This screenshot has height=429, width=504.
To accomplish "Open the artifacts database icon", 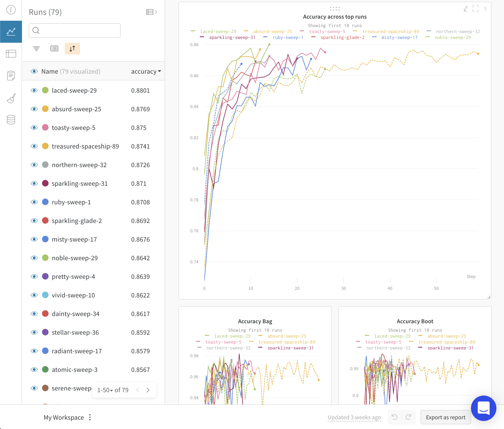I will tap(11, 120).
